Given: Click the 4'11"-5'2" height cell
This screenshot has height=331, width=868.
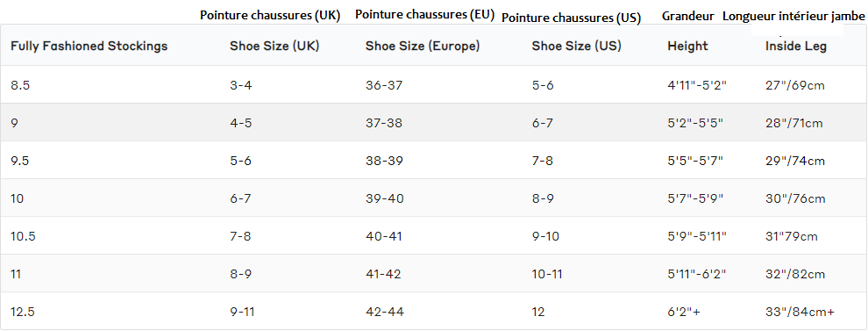Looking at the screenshot, I should (696, 85).
